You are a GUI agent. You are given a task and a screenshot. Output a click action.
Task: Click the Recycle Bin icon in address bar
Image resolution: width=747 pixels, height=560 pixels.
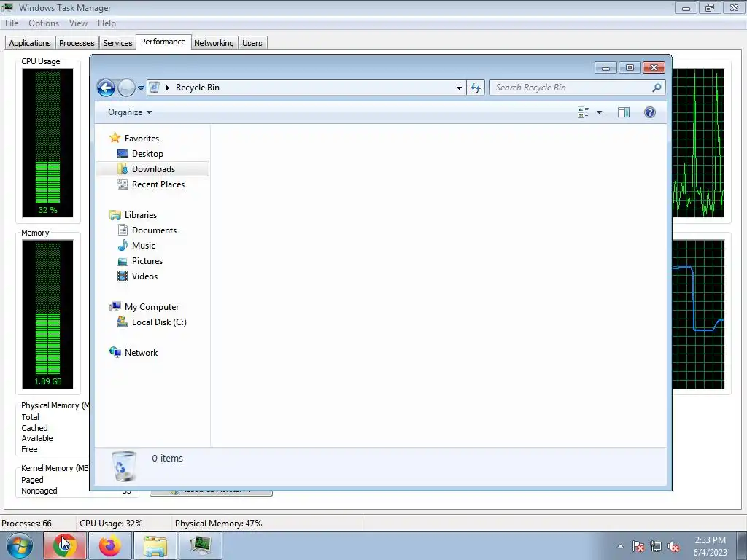tap(154, 87)
